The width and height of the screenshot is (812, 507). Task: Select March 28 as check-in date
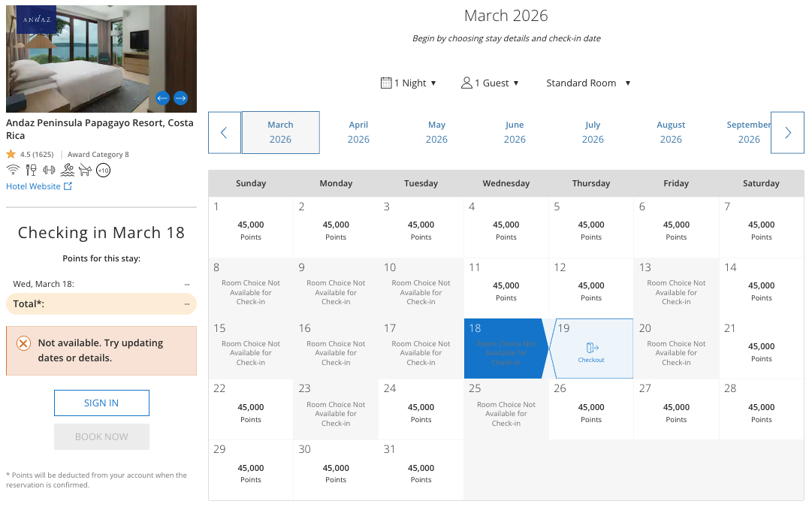761,409
